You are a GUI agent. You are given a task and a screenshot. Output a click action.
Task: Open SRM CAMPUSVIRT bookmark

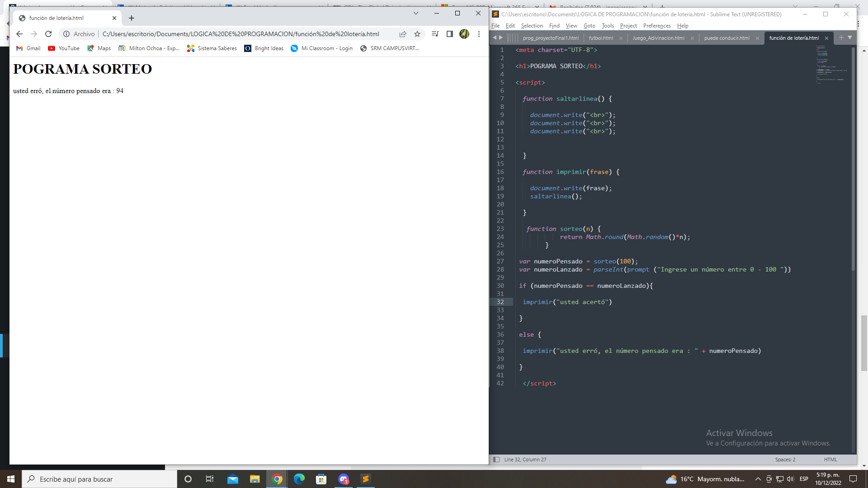click(x=390, y=48)
